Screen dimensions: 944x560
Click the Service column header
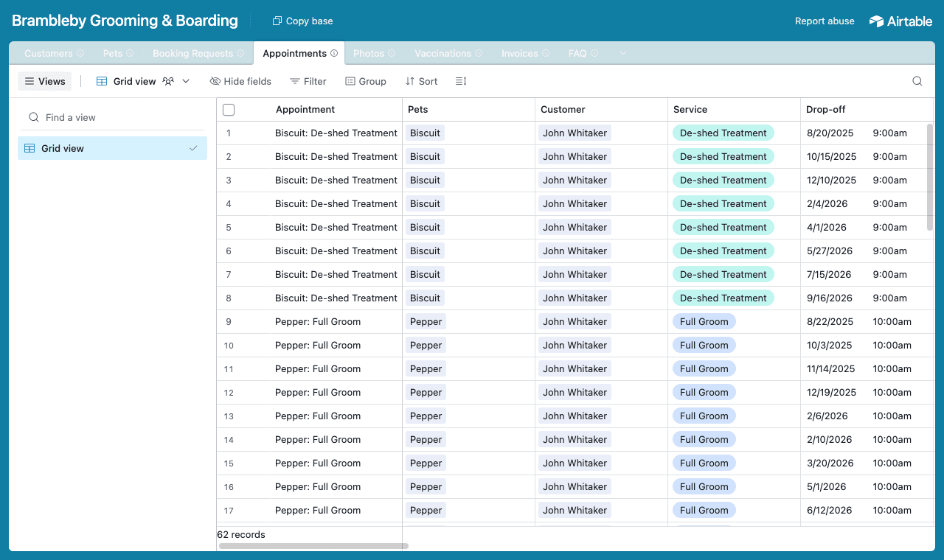click(734, 110)
